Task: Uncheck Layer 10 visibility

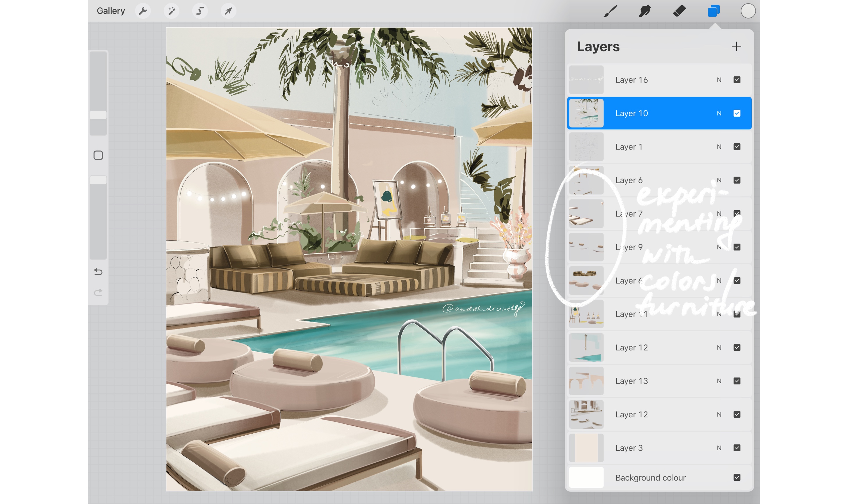Action: pyautogui.click(x=737, y=113)
